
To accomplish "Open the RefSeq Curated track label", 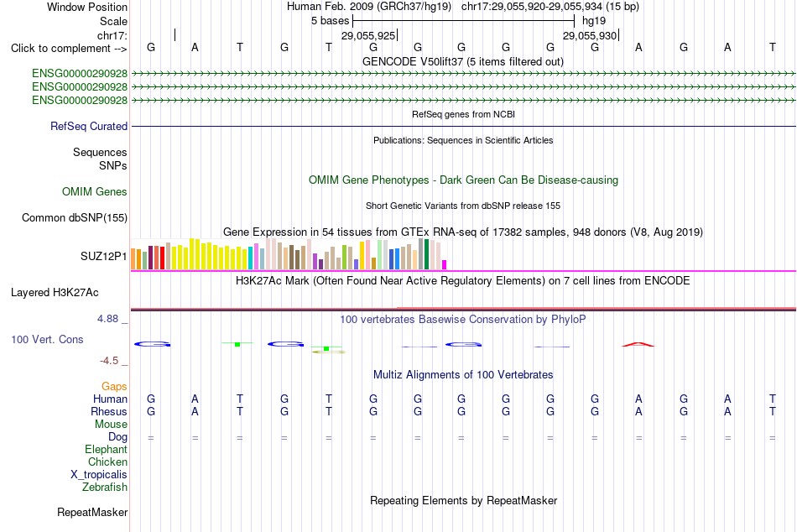I will (88, 126).
